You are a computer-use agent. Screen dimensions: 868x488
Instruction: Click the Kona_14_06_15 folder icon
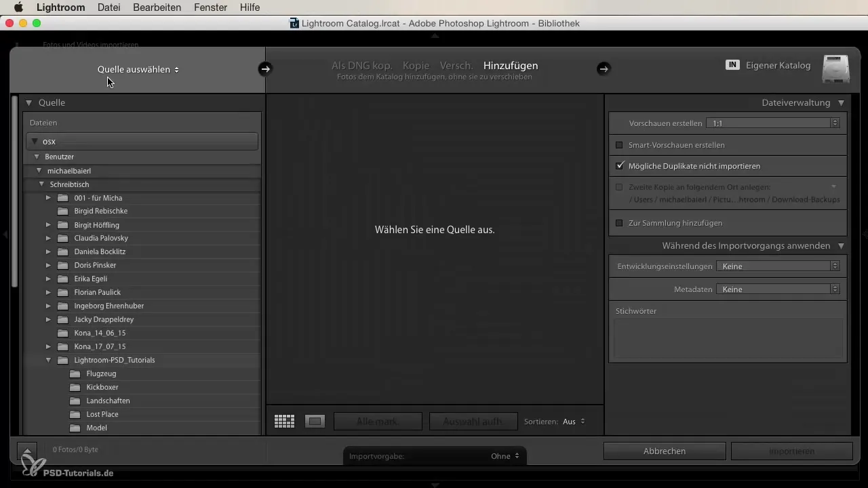(62, 333)
